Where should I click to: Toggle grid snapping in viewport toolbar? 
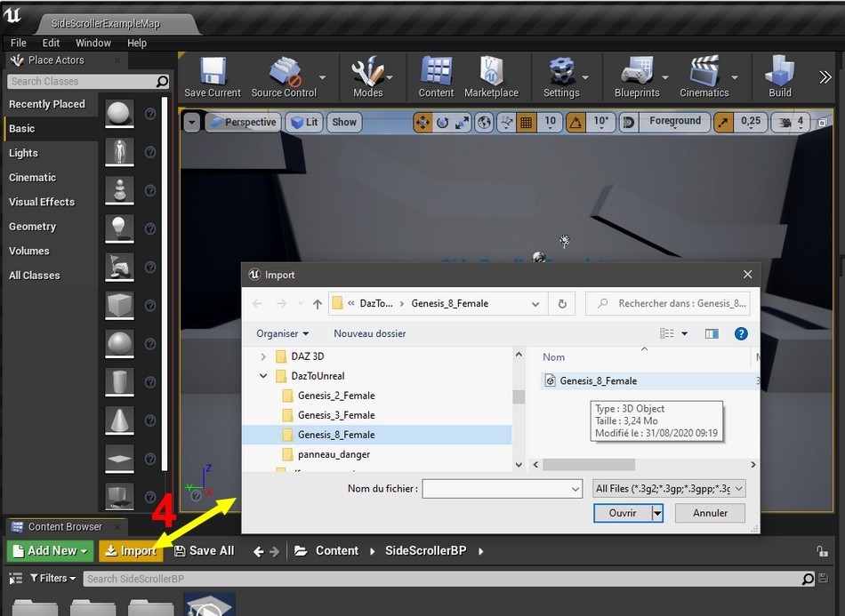pos(526,123)
